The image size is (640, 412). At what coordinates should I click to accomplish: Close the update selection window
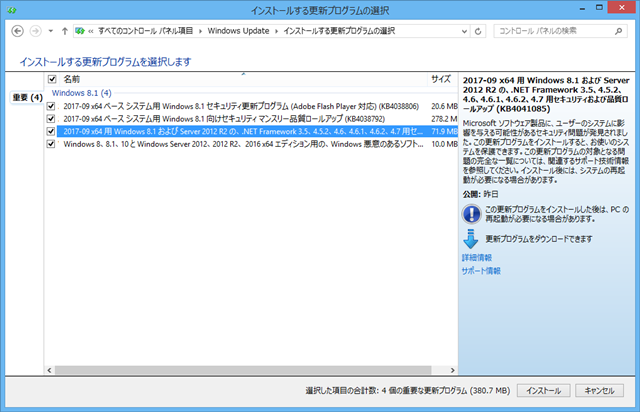point(622,7)
